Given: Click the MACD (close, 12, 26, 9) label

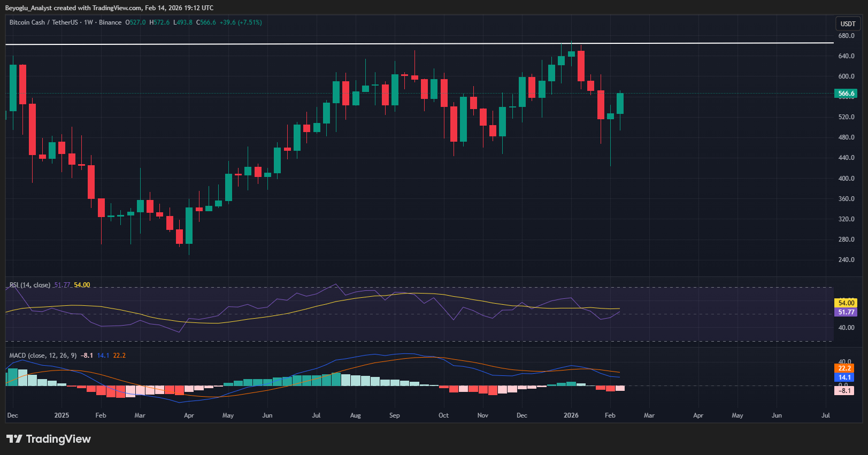Looking at the screenshot, I should click(43, 356).
